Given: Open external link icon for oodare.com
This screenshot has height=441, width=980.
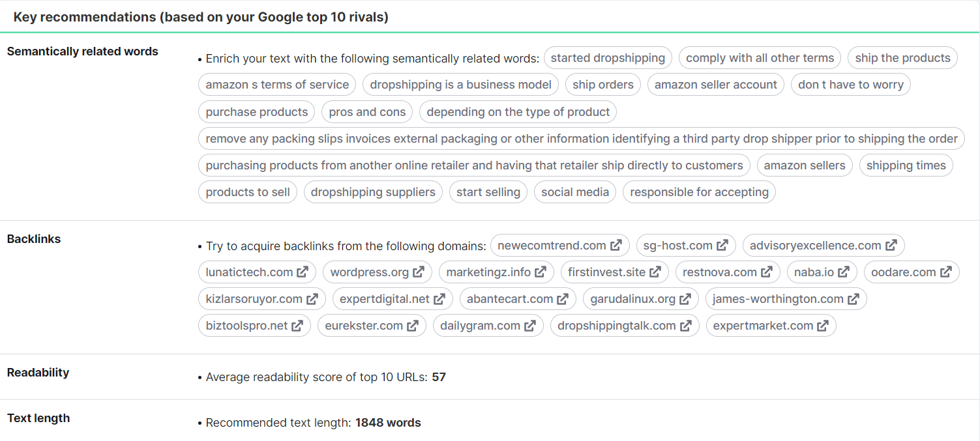Looking at the screenshot, I should [946, 272].
